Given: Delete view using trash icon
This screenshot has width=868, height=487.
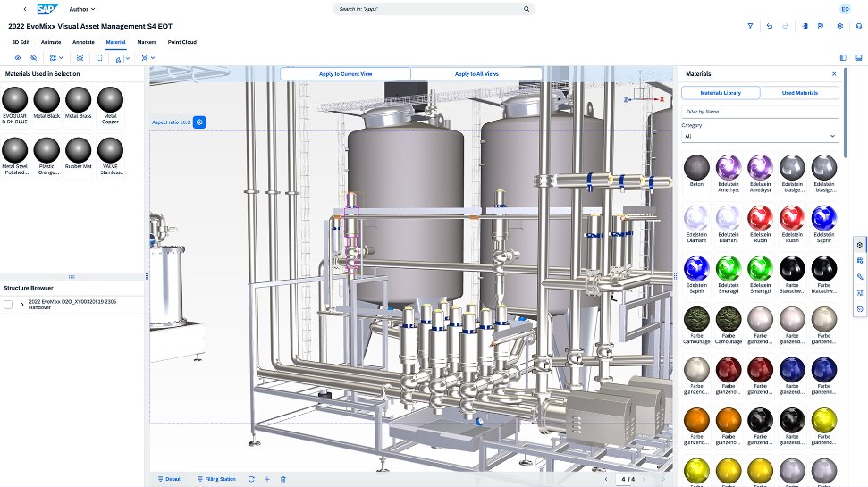Looking at the screenshot, I should tap(282, 479).
